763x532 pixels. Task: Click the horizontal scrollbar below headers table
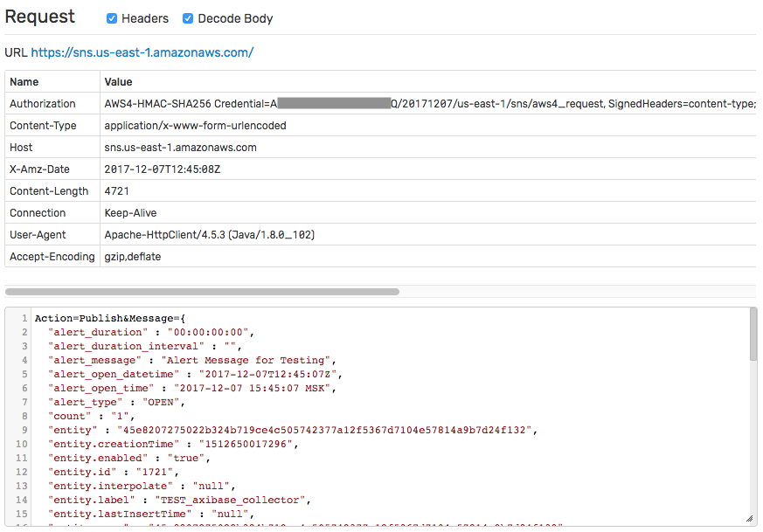[x=202, y=292]
